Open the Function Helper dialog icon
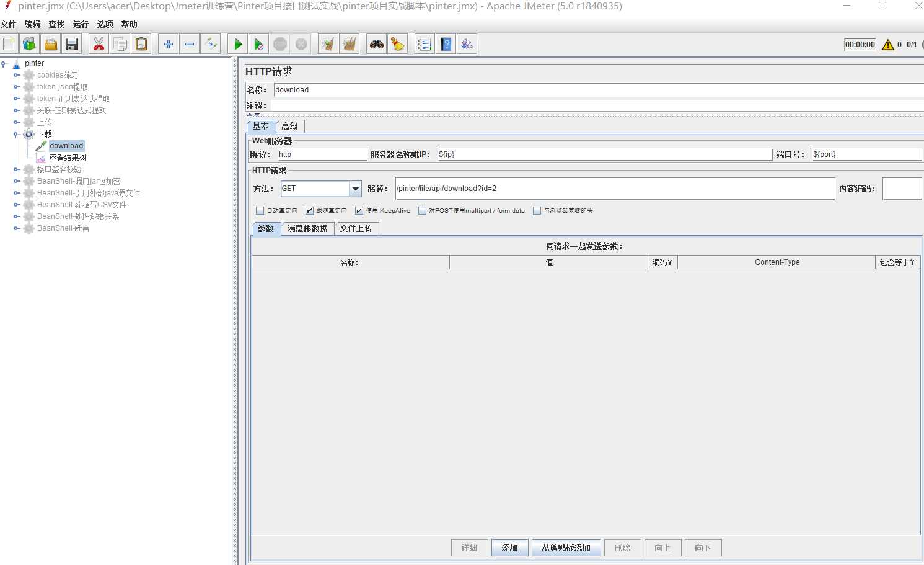The width and height of the screenshot is (924, 565). 425,44
